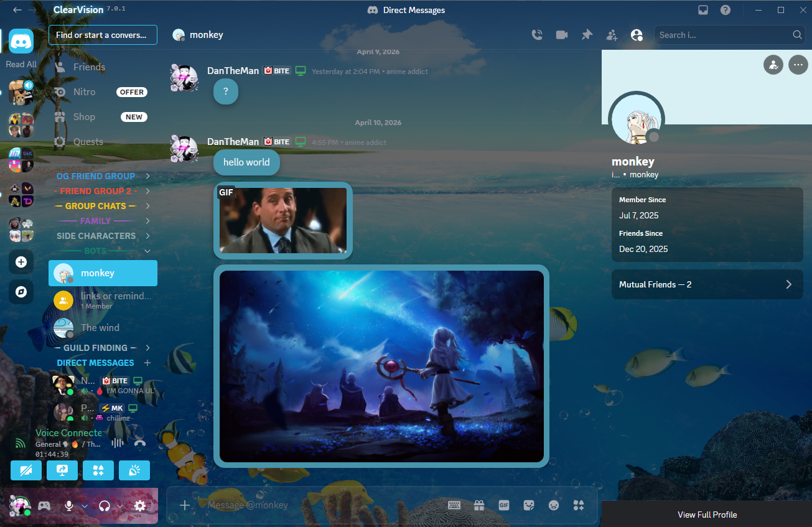Image resolution: width=812 pixels, height=527 pixels.
Task: Click View Full Profile
Action: pyautogui.click(x=707, y=515)
